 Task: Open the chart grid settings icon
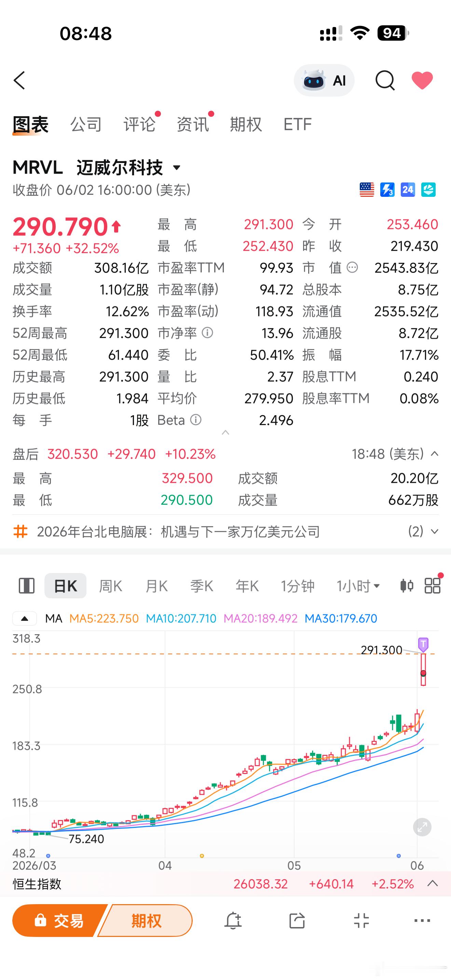pyautogui.click(x=432, y=586)
